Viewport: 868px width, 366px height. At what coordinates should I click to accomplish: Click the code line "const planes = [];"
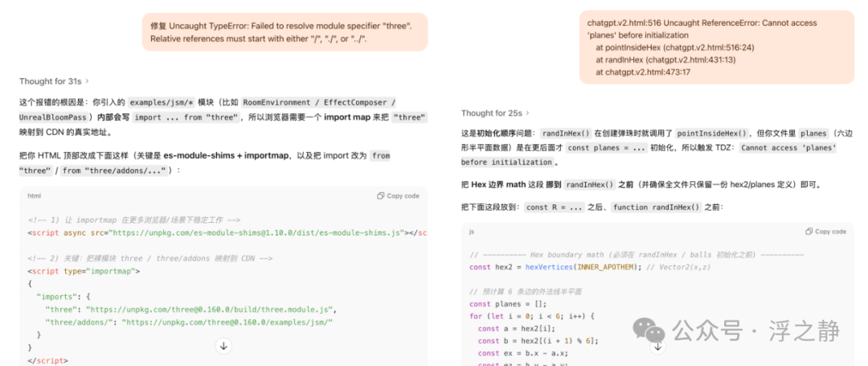[508, 304]
